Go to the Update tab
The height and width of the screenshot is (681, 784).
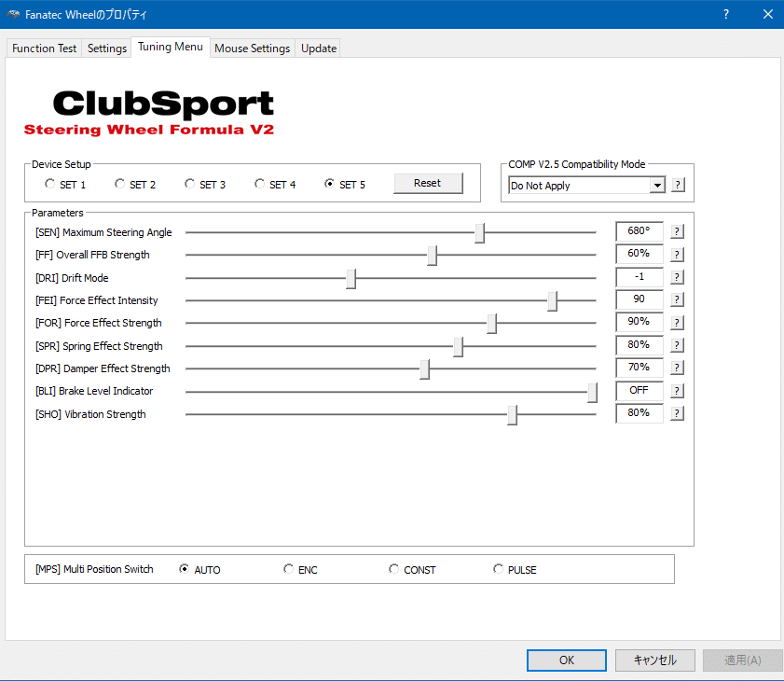[319, 49]
